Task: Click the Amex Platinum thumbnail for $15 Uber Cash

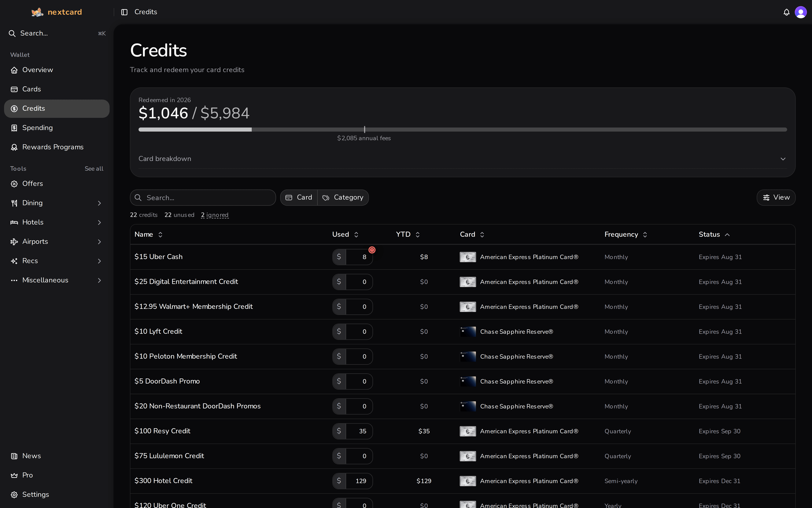Action: click(468, 257)
